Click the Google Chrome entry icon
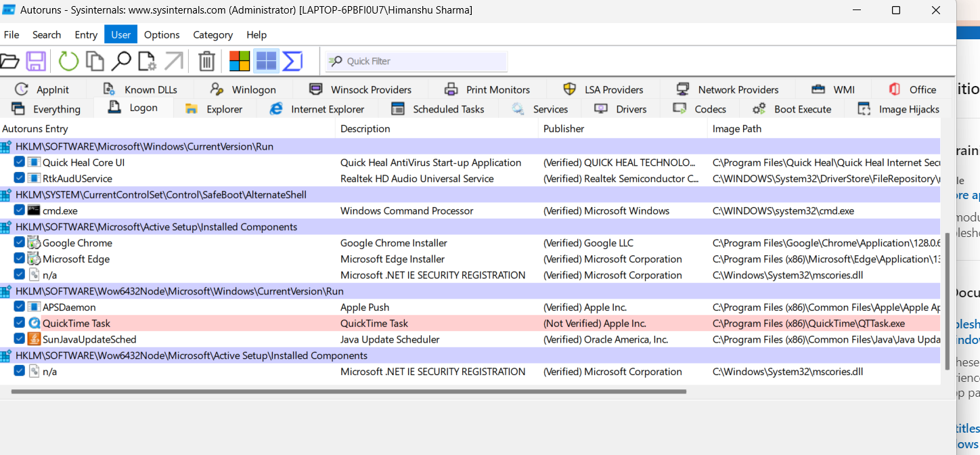Viewport: 980px width, 455px height. tap(34, 242)
